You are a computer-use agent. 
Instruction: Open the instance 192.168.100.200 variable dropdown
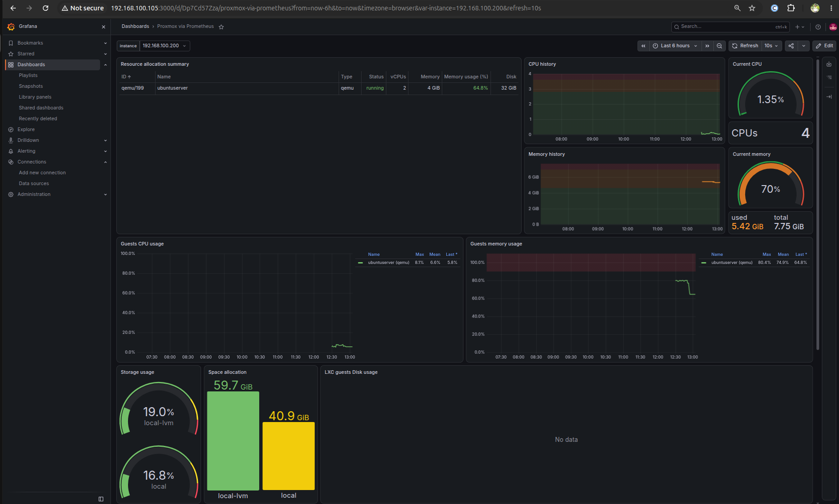164,46
